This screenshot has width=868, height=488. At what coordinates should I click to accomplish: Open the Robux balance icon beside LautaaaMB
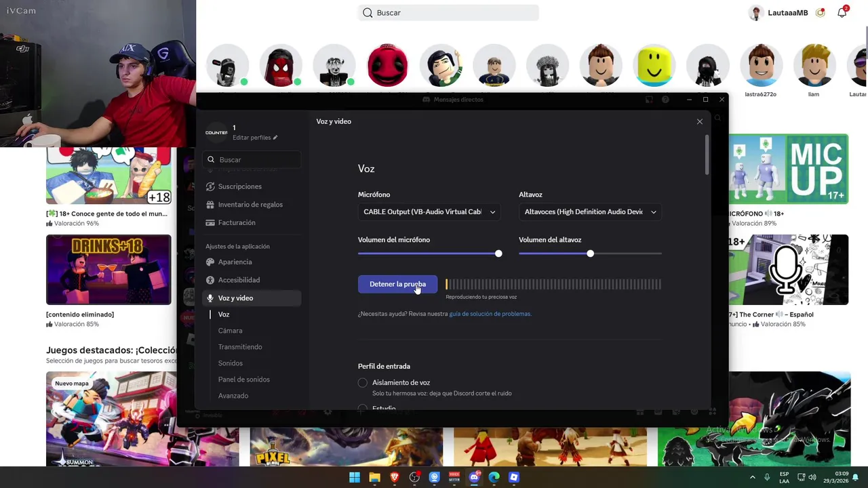coord(821,12)
